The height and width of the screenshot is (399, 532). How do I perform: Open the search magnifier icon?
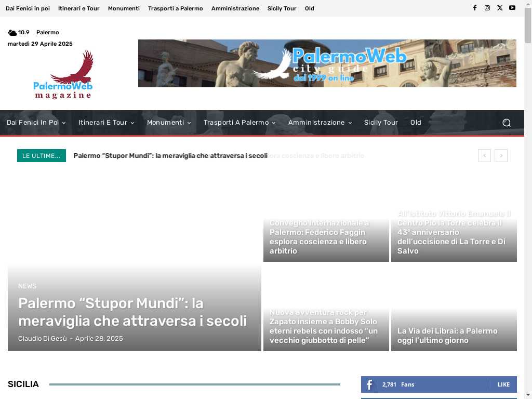click(506, 123)
